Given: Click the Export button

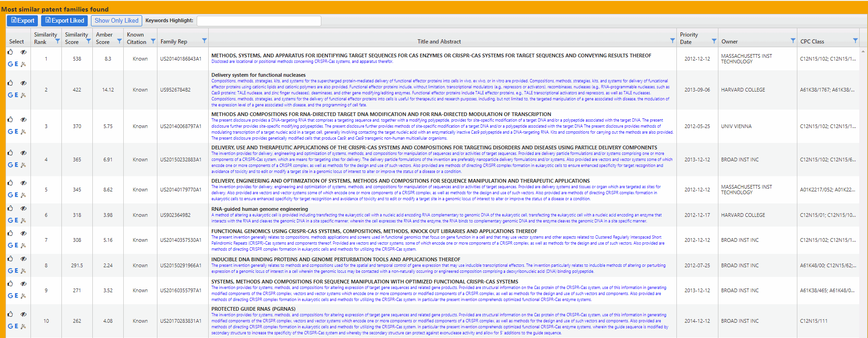Looking at the screenshot, I should (x=23, y=21).
